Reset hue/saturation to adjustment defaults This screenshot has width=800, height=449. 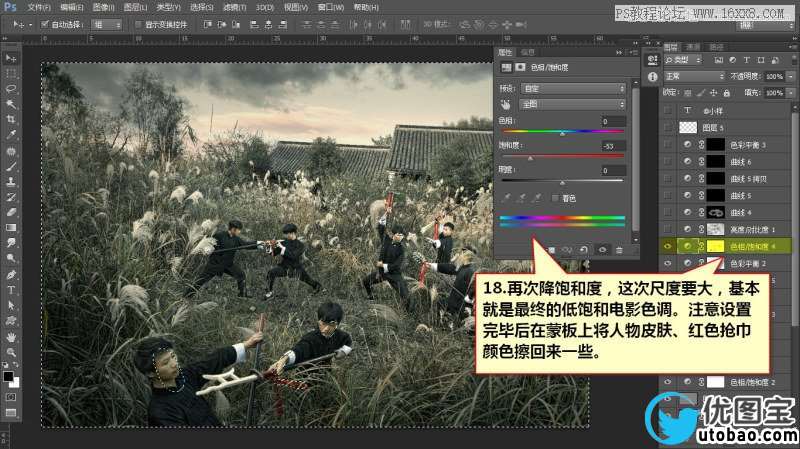coord(584,250)
